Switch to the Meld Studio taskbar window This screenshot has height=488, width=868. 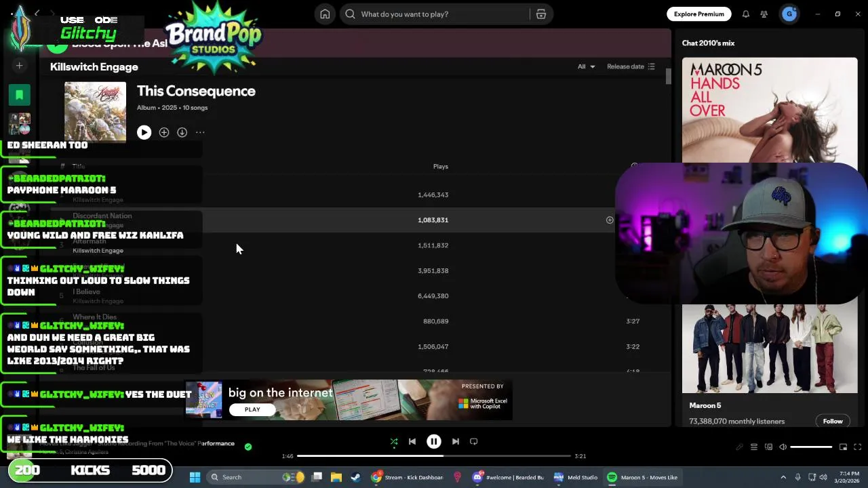pyautogui.click(x=576, y=477)
